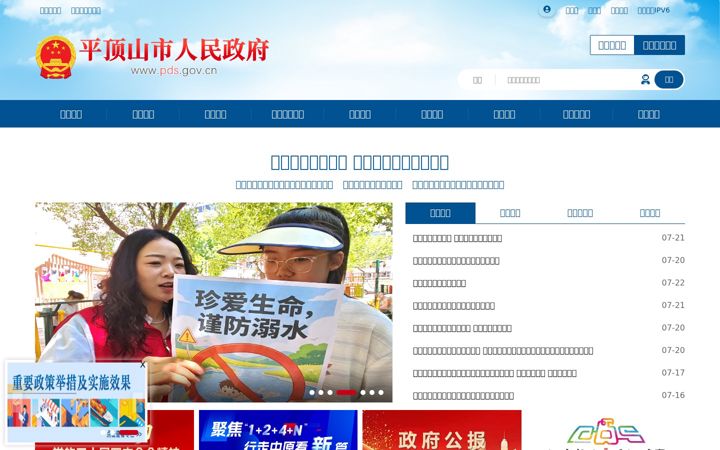Click the round blue search submit button
Image resolution: width=720 pixels, height=450 pixels.
click(669, 79)
